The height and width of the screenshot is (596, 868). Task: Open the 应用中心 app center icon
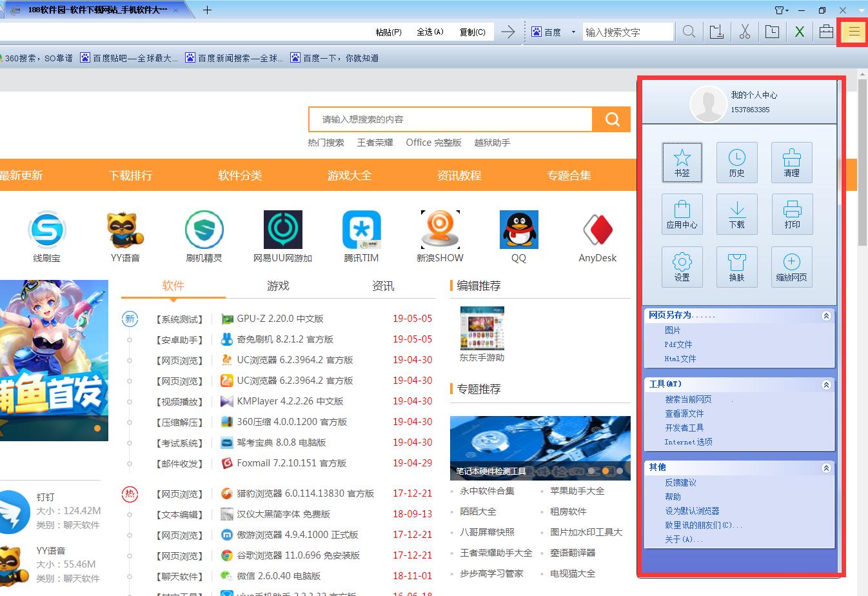tap(682, 214)
